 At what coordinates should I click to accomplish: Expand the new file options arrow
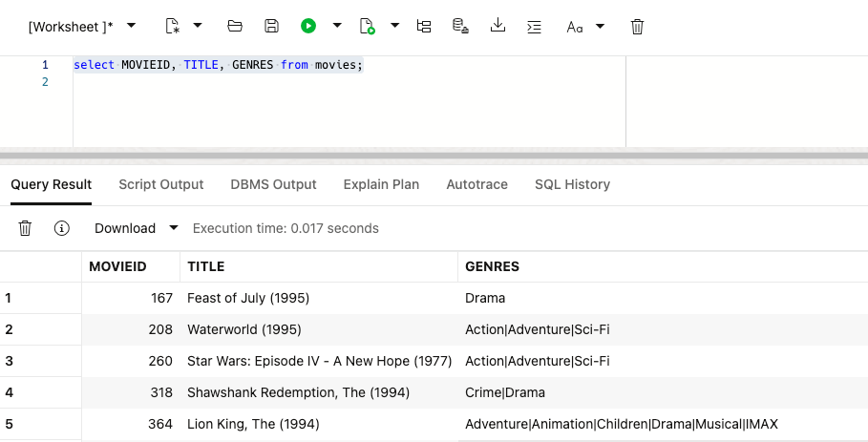(198, 26)
